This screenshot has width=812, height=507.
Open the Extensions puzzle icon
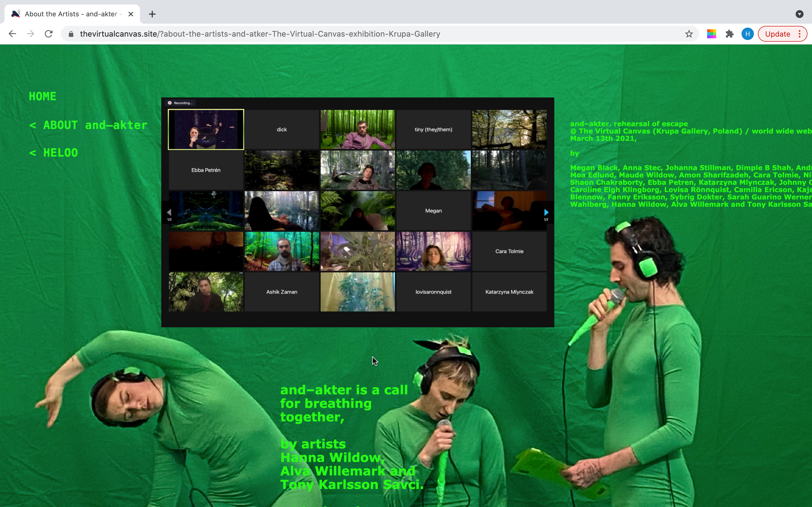click(729, 34)
